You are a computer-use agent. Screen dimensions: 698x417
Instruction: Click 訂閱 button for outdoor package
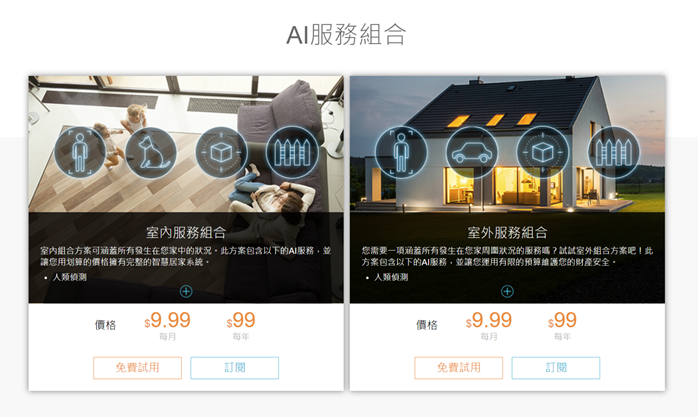[x=556, y=368]
